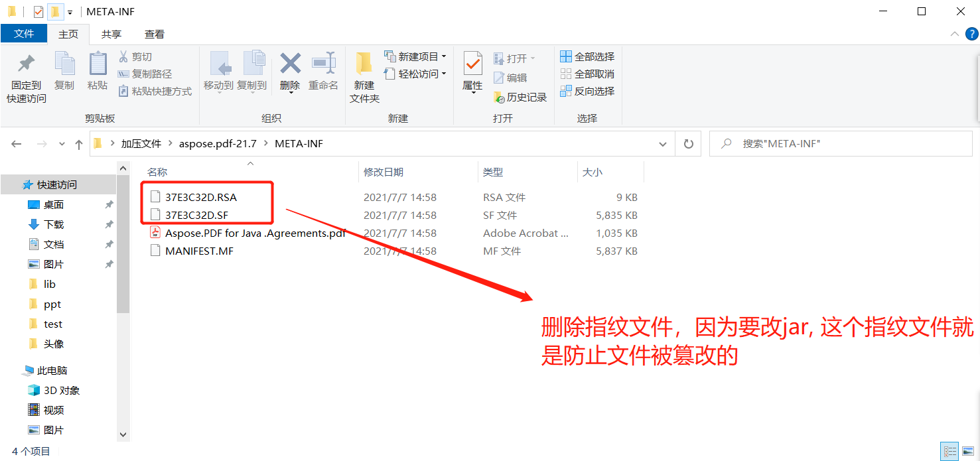
Task: Click the Copy icon in ribbon
Action: tap(64, 64)
